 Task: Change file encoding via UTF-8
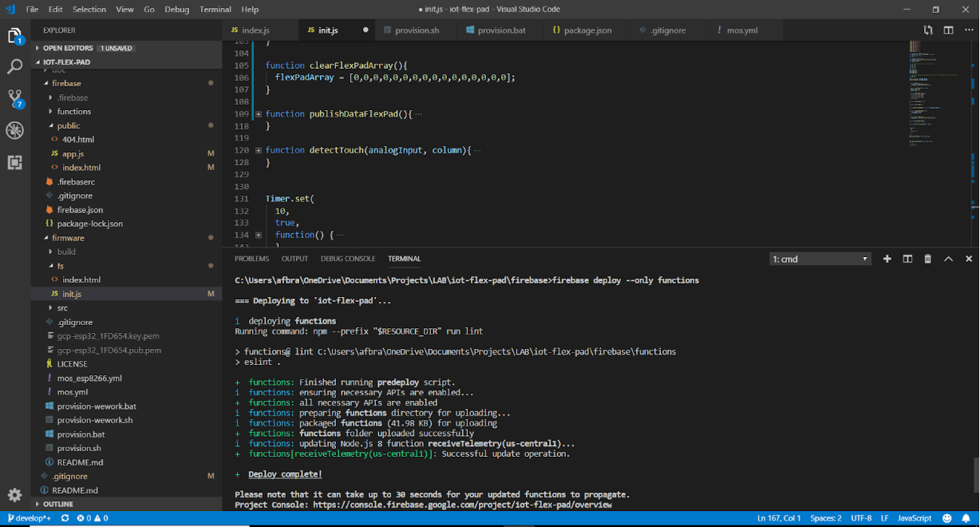(x=861, y=518)
